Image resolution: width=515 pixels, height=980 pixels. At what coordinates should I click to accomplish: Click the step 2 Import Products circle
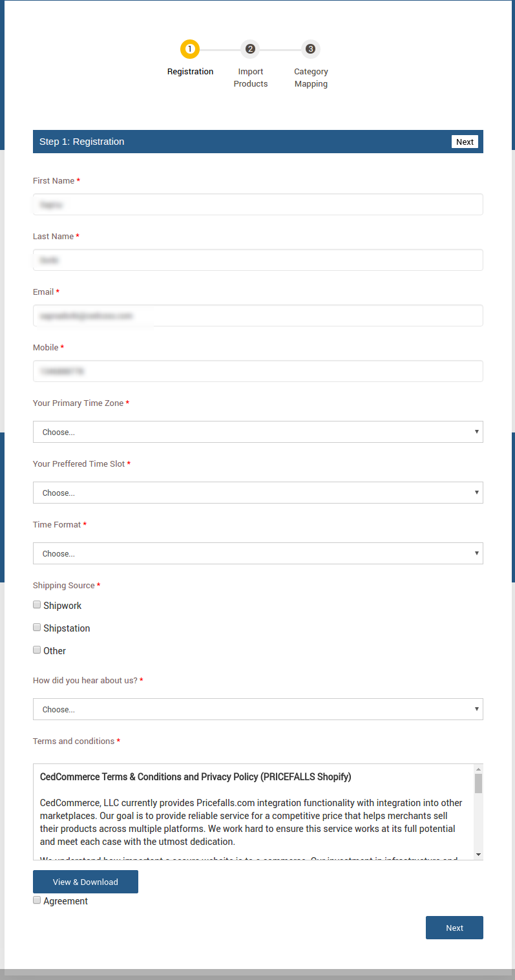[x=250, y=48]
